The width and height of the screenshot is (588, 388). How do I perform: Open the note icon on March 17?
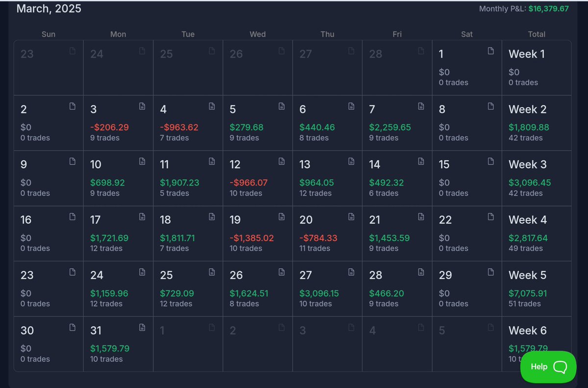[142, 216]
